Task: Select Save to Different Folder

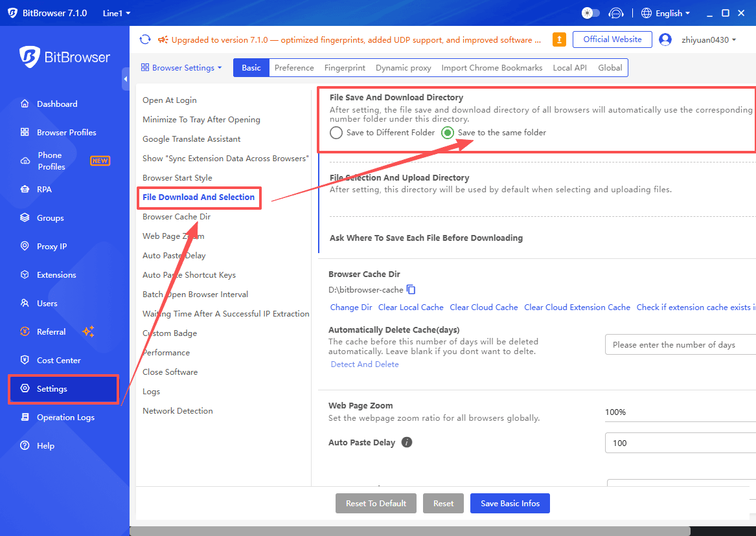Action: pyautogui.click(x=336, y=133)
